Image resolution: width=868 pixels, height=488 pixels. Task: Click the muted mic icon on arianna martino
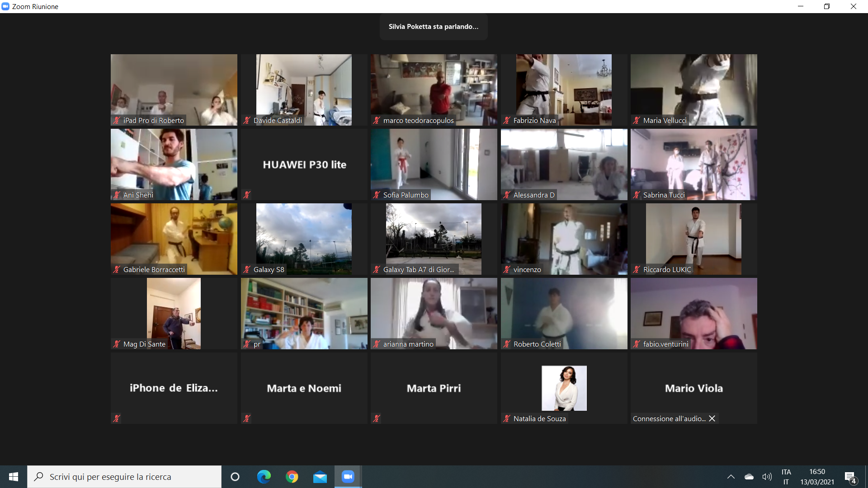point(377,344)
